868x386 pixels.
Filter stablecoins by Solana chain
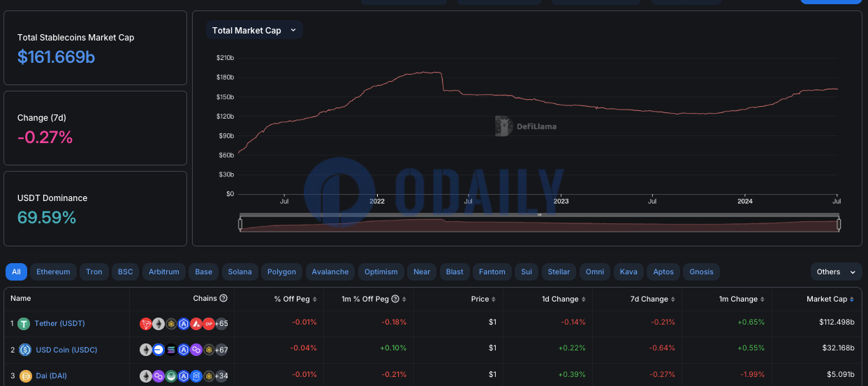click(x=240, y=272)
